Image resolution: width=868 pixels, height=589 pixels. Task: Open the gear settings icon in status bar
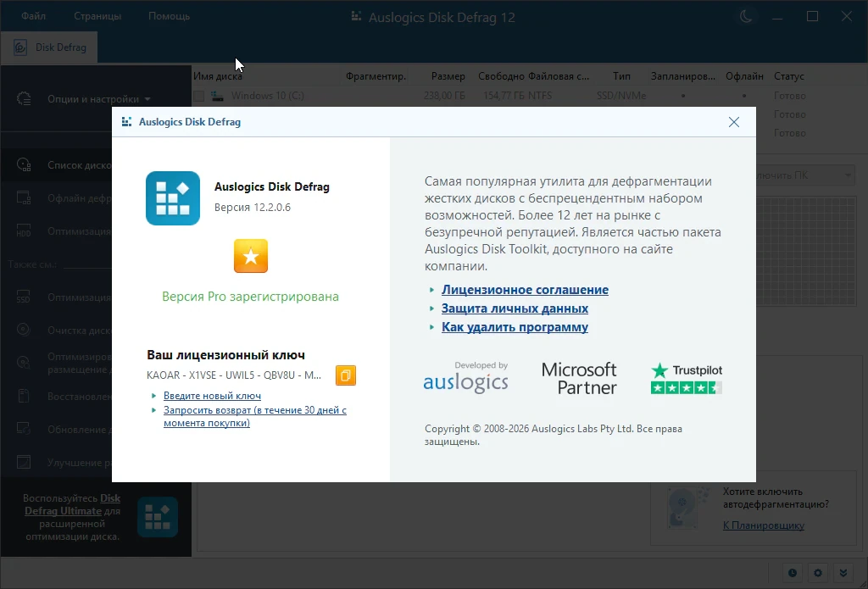pos(818,573)
